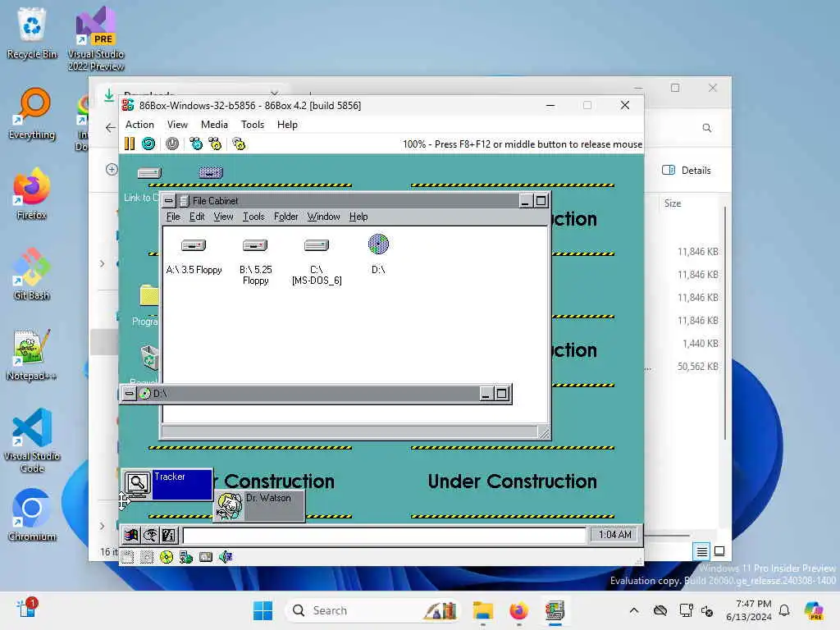The width and height of the screenshot is (840, 630).
Task: Click the second floppy status bar icon
Action: [147, 557]
